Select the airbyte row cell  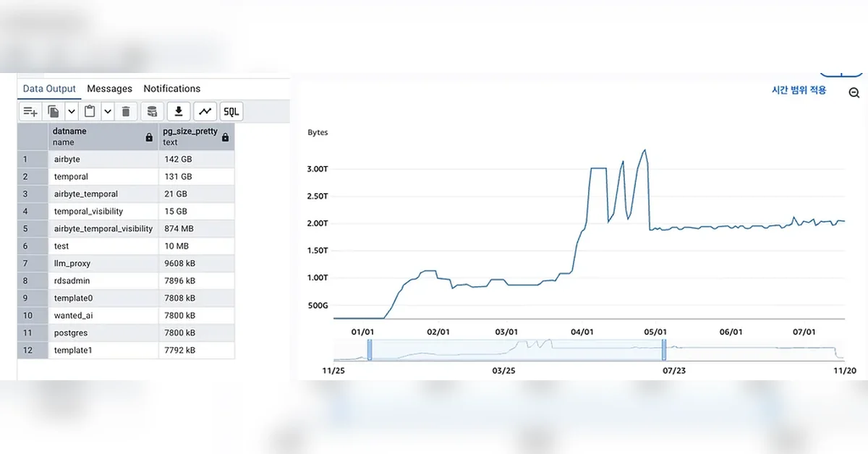tap(103, 159)
